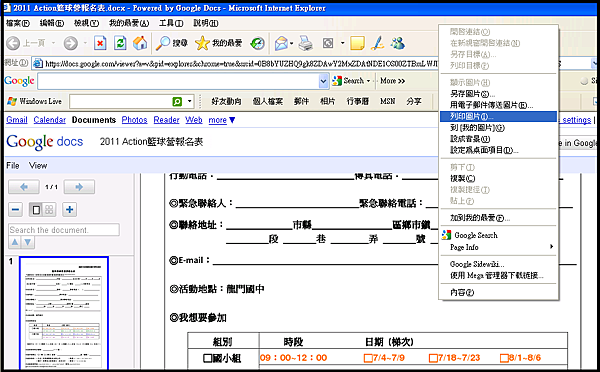This screenshot has height=372, width=600.
Task: Open the 檢視(V) menu
Action: click(86, 23)
